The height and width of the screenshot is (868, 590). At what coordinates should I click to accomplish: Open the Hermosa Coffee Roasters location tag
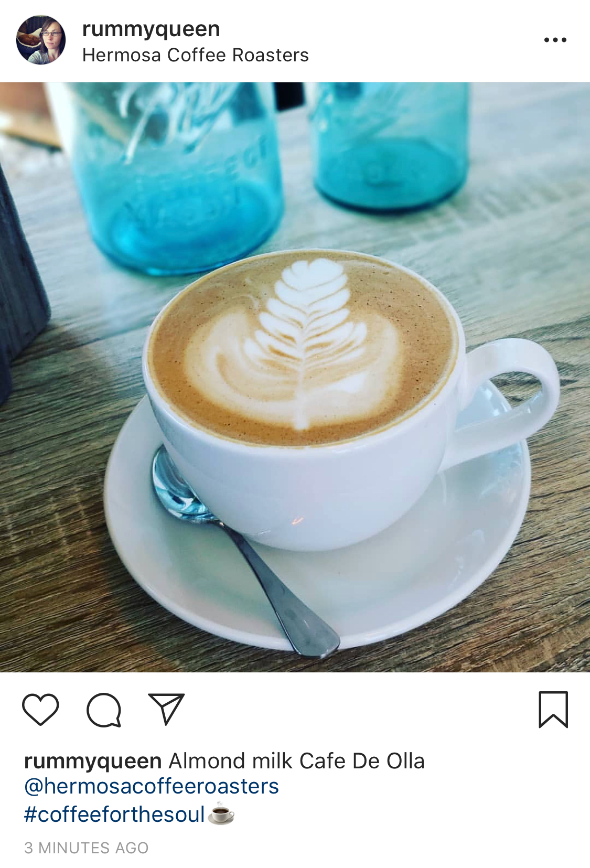point(196,55)
